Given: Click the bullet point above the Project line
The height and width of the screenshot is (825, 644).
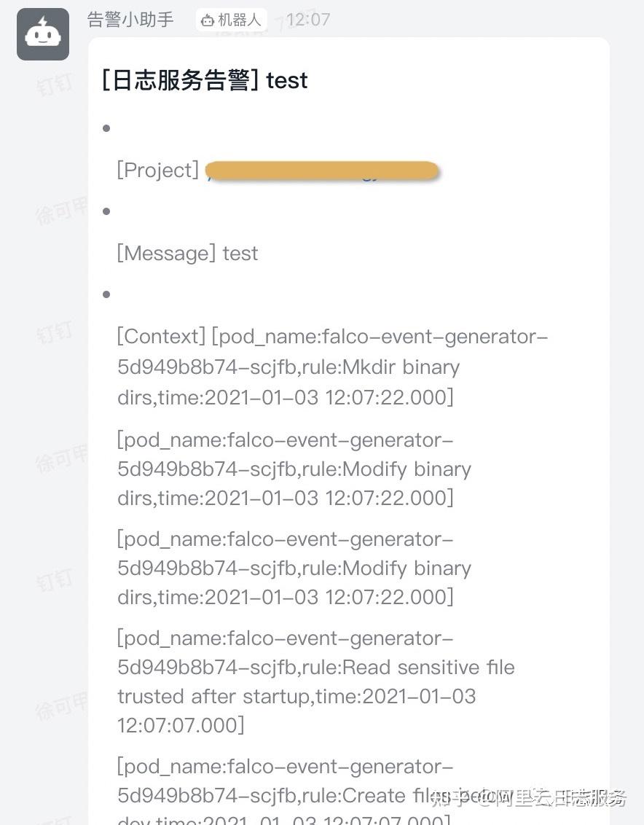Looking at the screenshot, I should (106, 129).
